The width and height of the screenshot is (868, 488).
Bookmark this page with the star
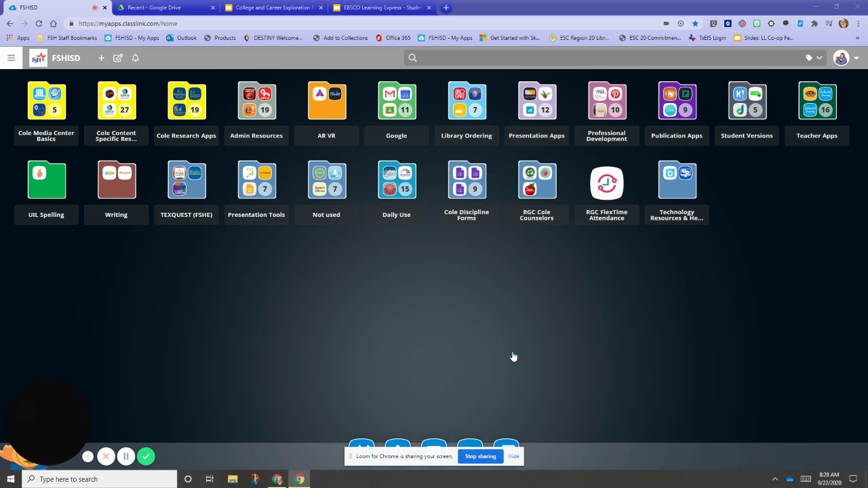[x=695, y=23]
